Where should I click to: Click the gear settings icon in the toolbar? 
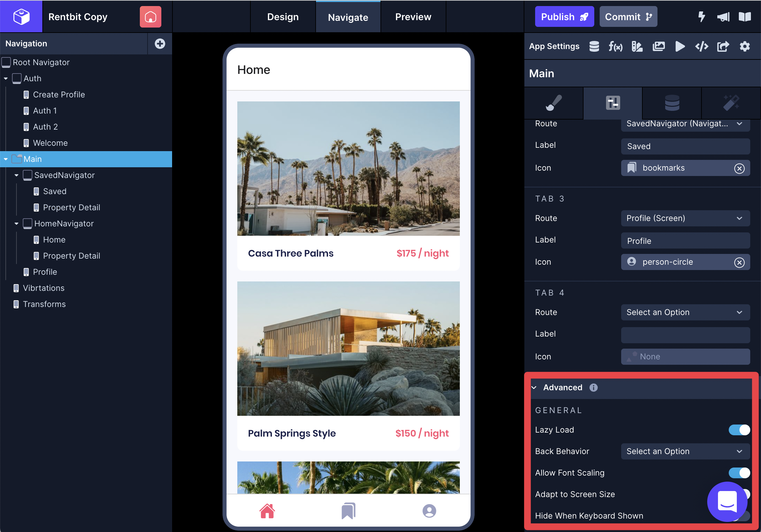click(745, 46)
